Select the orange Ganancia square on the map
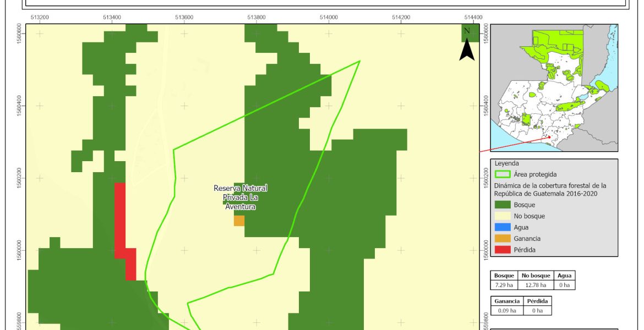644x330 pixels. 239,221
